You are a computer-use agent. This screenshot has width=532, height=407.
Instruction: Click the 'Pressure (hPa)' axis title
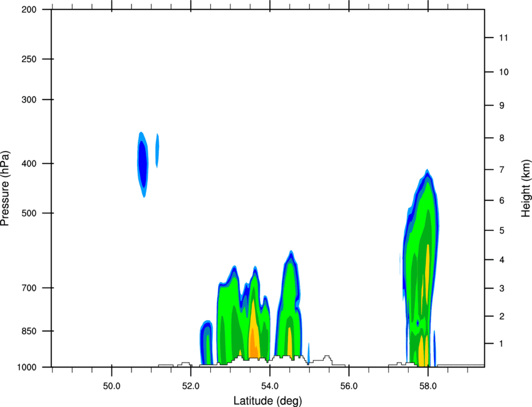pyautogui.click(x=5, y=188)
